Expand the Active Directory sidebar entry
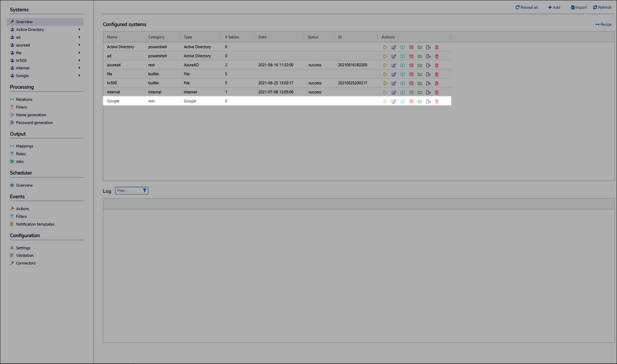This screenshot has height=364, width=617. (79, 30)
